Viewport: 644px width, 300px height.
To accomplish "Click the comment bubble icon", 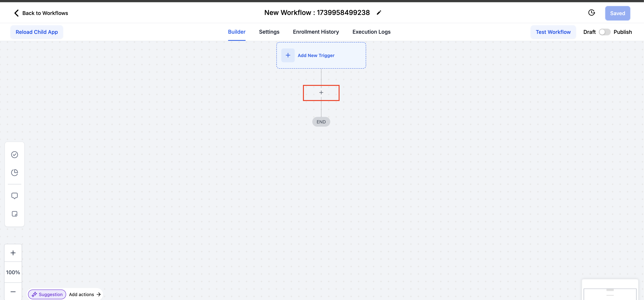I will pyautogui.click(x=15, y=196).
